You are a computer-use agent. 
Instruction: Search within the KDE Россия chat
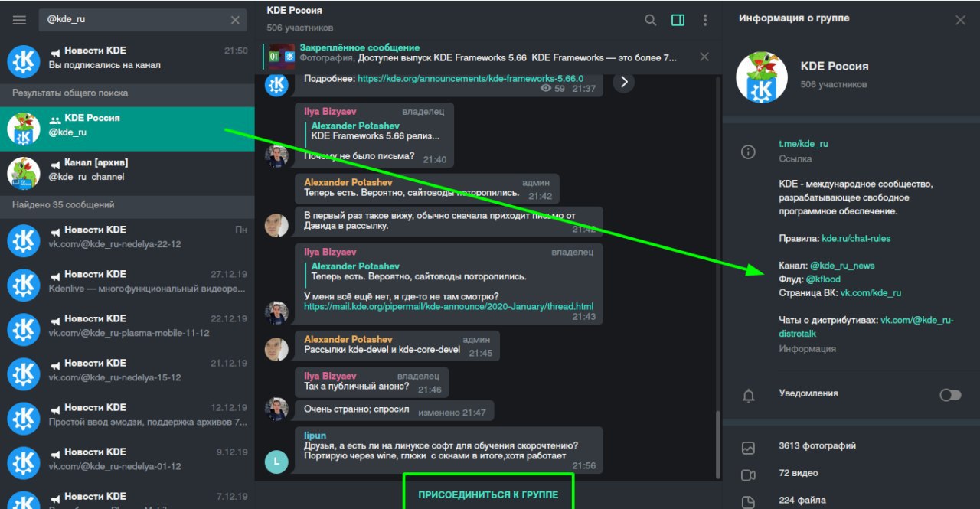pyautogui.click(x=650, y=20)
